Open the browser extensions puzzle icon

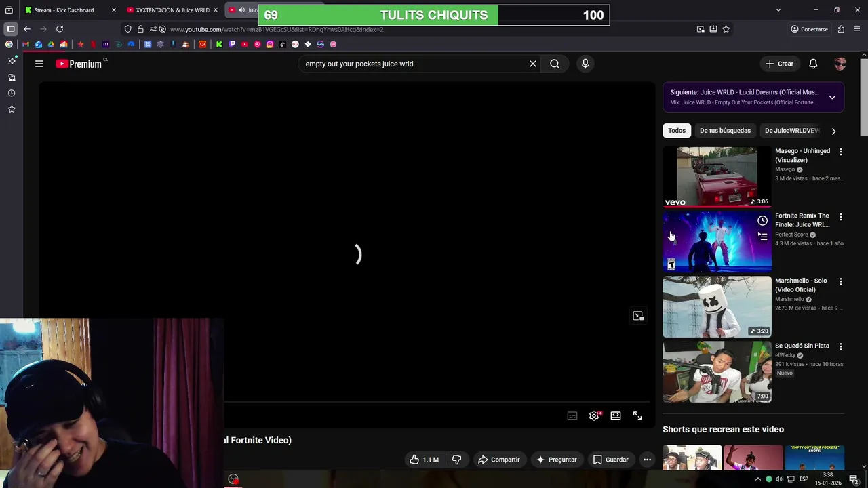point(841,29)
